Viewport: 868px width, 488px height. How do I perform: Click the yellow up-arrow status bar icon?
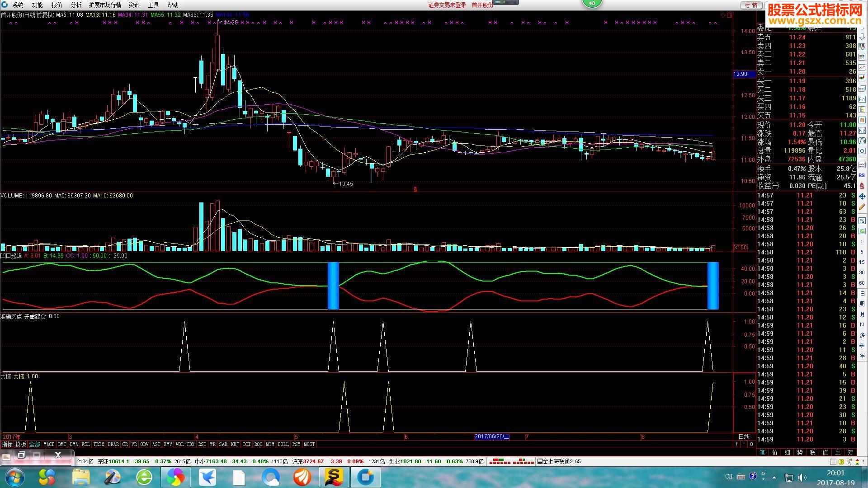(x=841, y=462)
